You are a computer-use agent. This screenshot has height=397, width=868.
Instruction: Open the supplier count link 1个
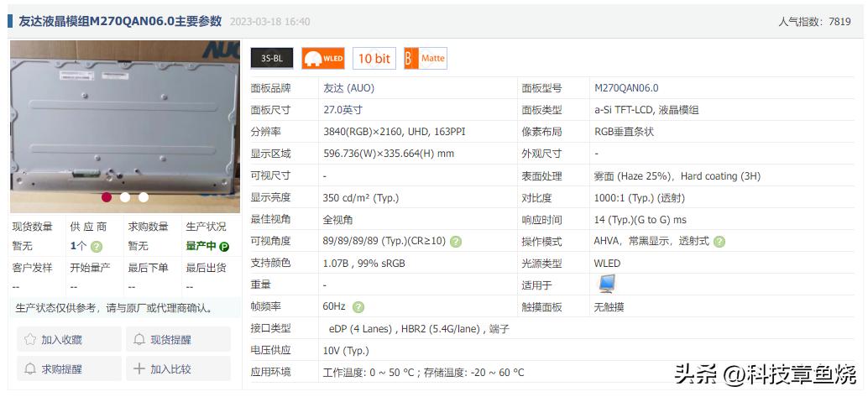tap(78, 247)
